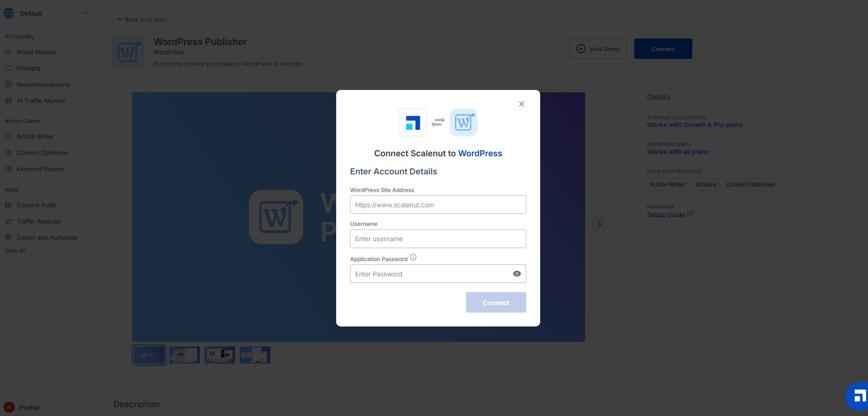Click the Enter Password field
This screenshot has width=868, height=416.
pyautogui.click(x=429, y=274)
